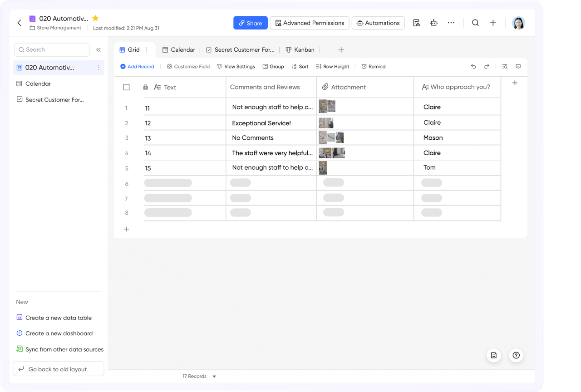Select the cell with text 12
This screenshot has width=581, height=392.
click(185, 123)
